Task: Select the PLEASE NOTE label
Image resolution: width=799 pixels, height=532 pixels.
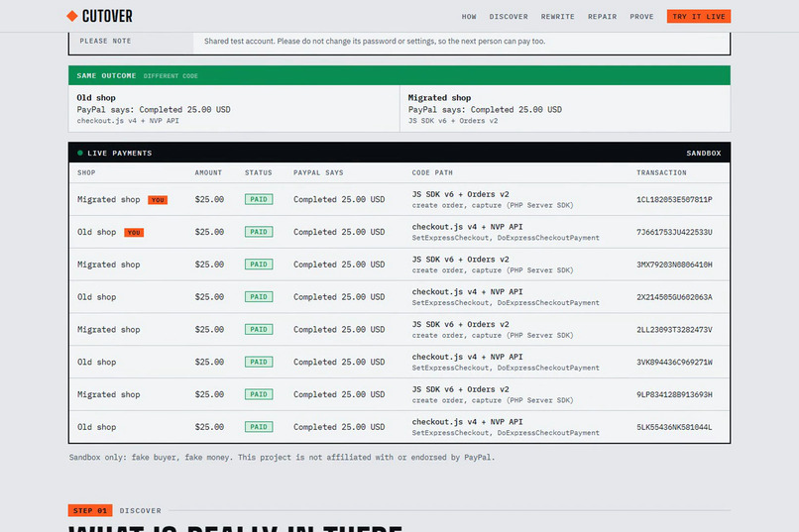Action: (x=105, y=41)
